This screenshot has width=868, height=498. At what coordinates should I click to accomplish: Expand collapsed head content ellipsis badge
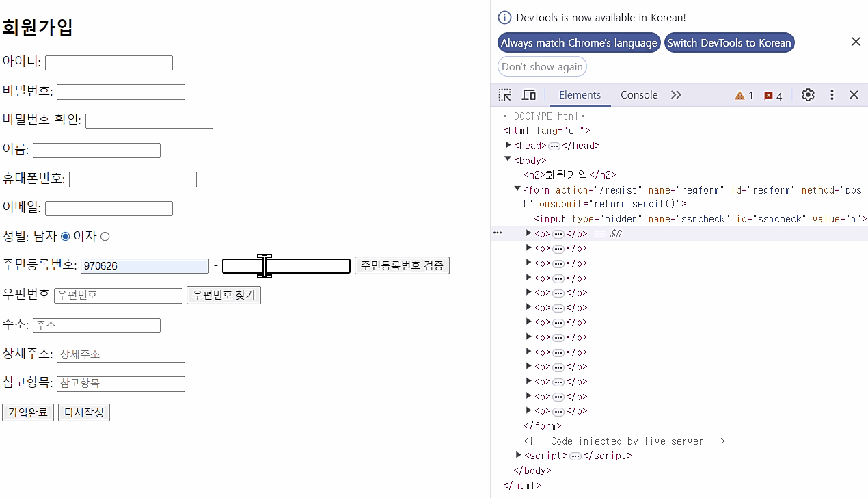pos(554,146)
